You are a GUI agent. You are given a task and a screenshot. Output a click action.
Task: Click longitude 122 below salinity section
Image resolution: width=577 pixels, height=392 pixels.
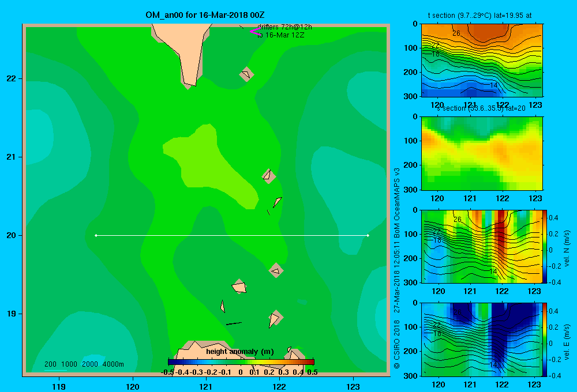[503, 198]
